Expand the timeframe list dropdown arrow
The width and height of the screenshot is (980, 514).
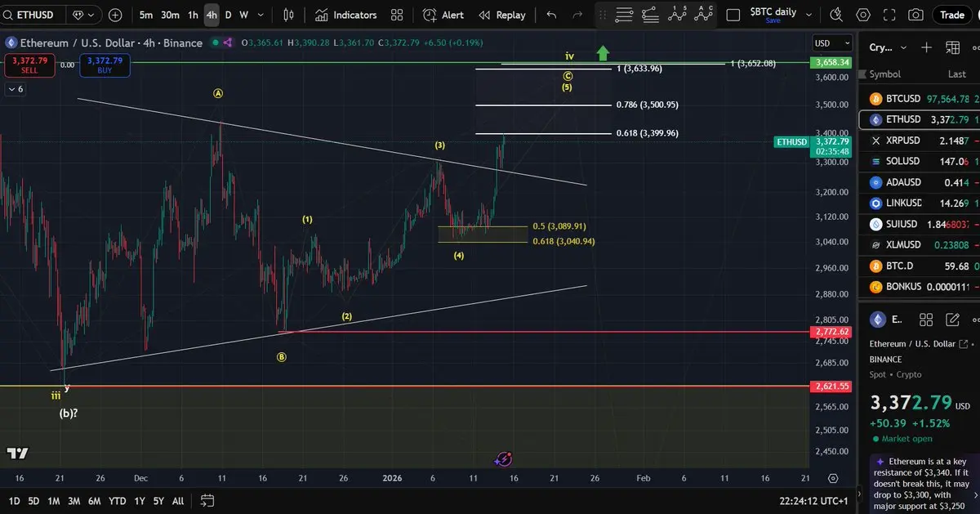[x=259, y=15]
